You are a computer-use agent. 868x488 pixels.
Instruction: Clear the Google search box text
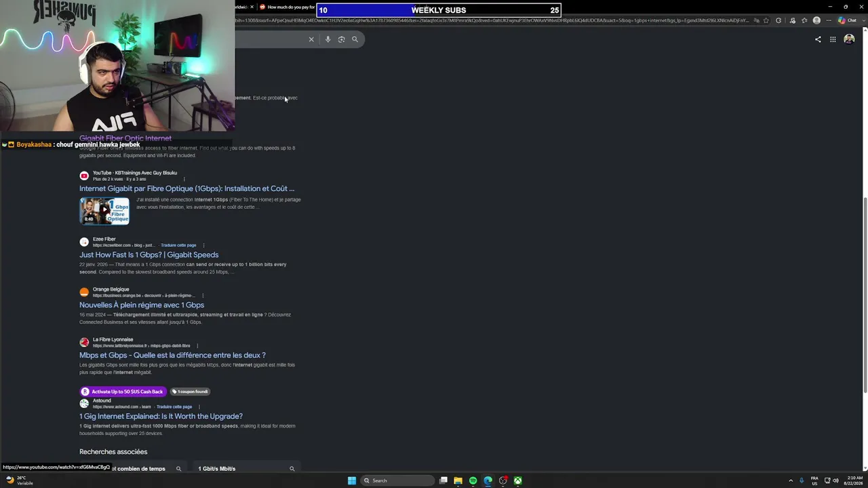[311, 39]
